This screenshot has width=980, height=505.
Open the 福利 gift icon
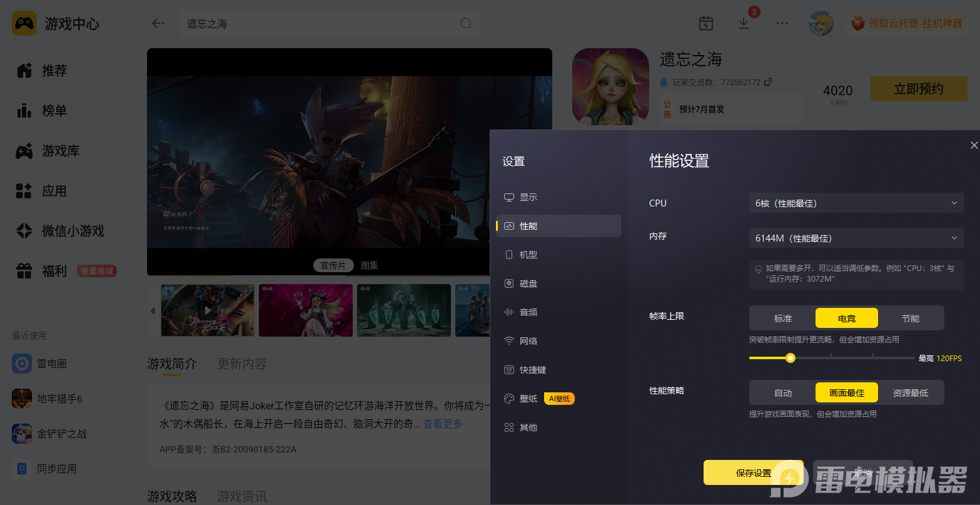click(x=24, y=271)
